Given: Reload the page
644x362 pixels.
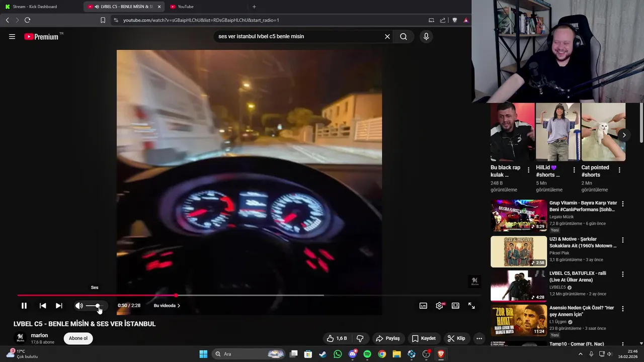Looking at the screenshot, I should (x=27, y=20).
